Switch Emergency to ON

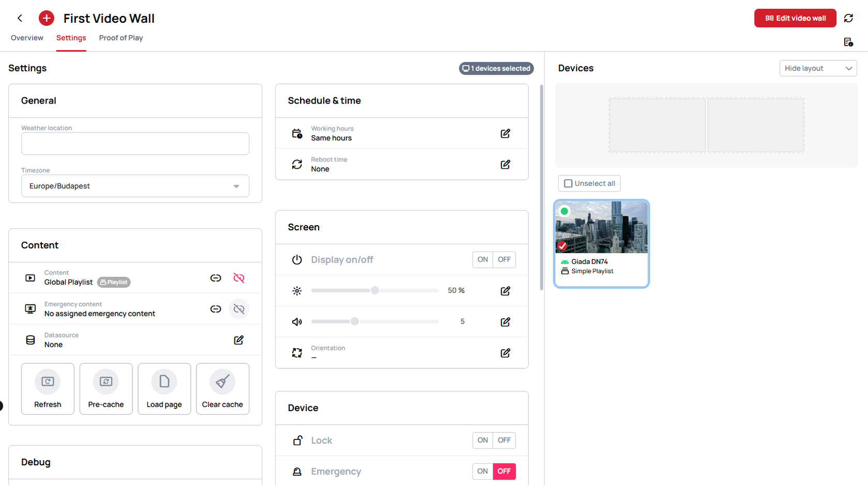(483, 472)
